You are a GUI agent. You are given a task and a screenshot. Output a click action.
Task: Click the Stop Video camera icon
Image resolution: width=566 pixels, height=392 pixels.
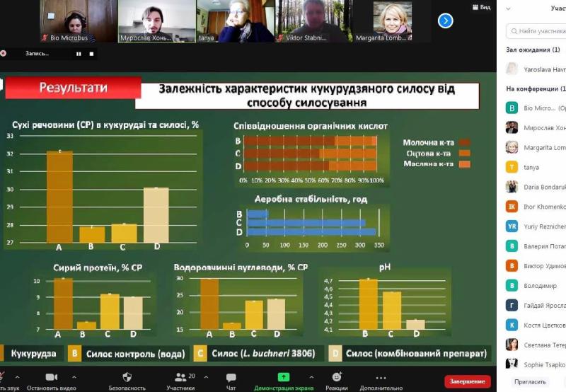pyautogui.click(x=51, y=377)
